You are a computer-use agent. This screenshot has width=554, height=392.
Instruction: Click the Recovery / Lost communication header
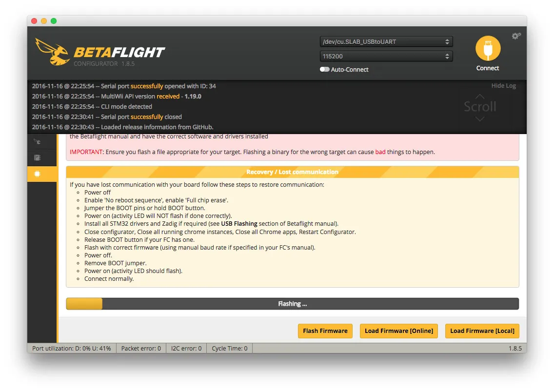point(292,172)
